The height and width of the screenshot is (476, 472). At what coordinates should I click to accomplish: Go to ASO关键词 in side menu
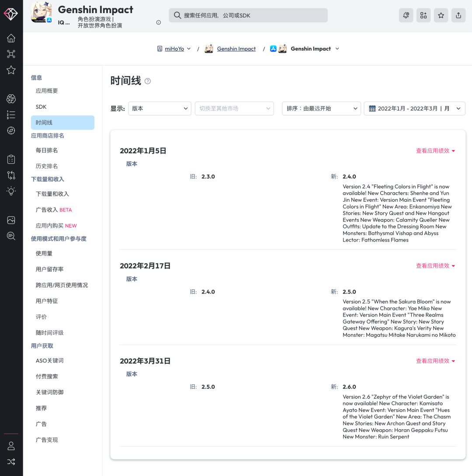click(50, 361)
